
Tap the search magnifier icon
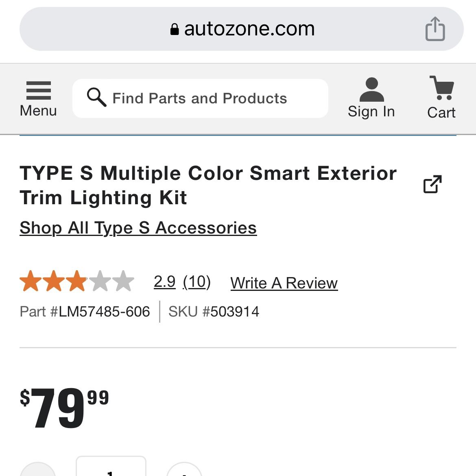click(95, 98)
